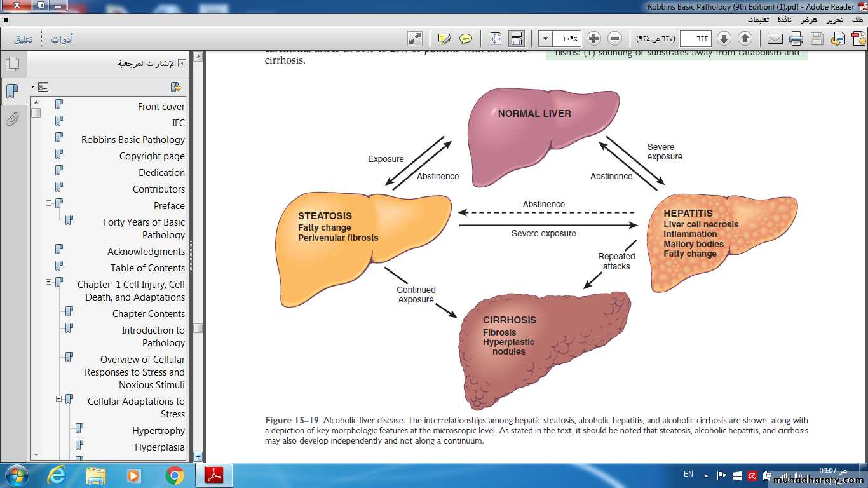Toggle read mode with the diagonal arrows
The height and width of the screenshot is (488, 868).
(415, 39)
